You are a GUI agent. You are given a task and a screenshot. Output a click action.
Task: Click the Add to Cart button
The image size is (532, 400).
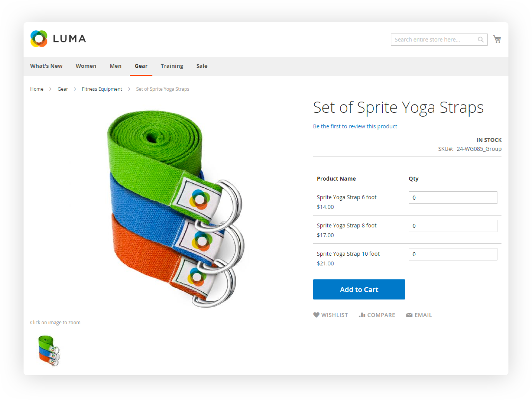pos(359,289)
